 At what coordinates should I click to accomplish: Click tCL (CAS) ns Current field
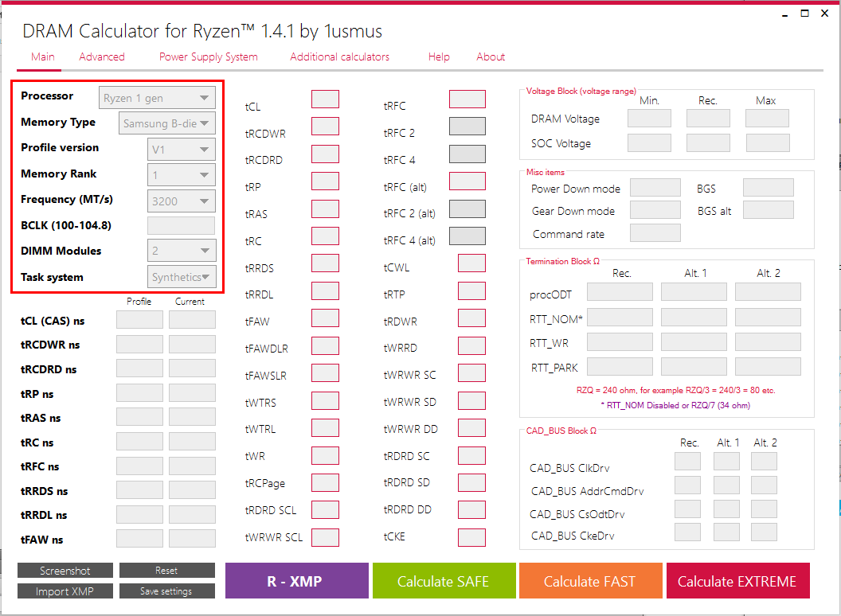[x=192, y=319]
